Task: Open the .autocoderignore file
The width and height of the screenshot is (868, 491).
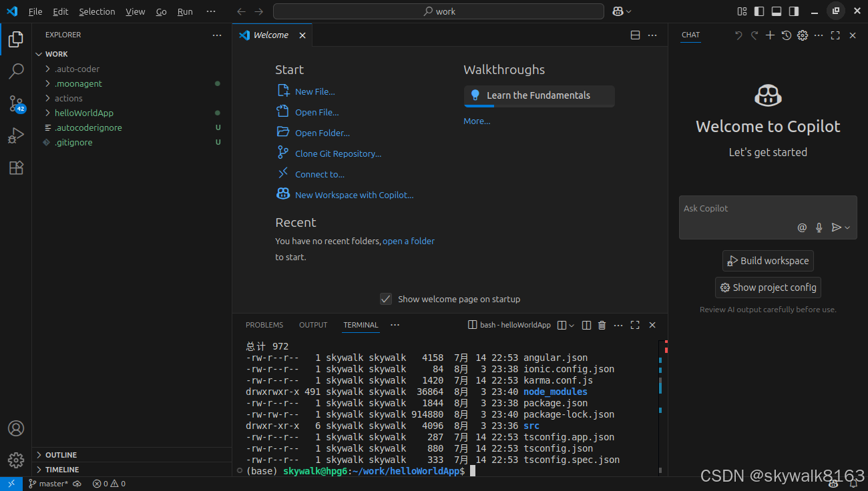Action: pyautogui.click(x=132, y=127)
